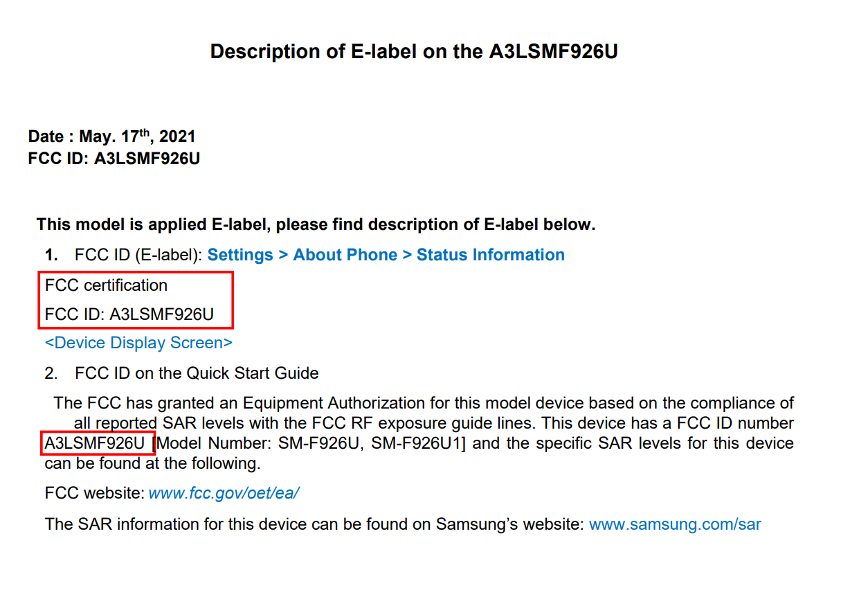868x608 pixels.
Task: Click "FCC ID on the Quick Start Guide" heading
Action: [197, 373]
